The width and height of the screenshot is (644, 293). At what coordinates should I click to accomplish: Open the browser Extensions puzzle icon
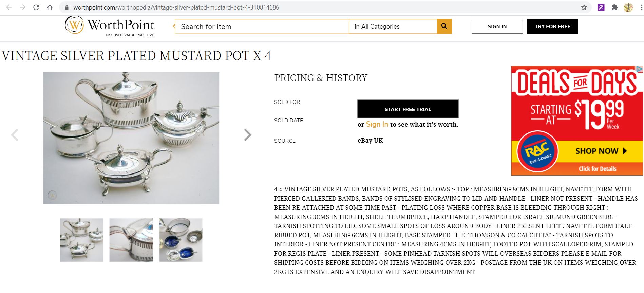tap(614, 7)
